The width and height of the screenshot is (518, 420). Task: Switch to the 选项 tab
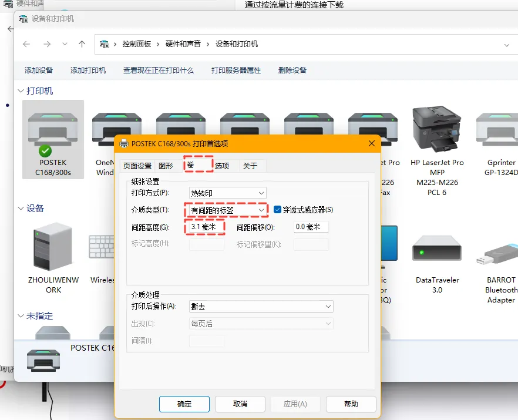[222, 166]
